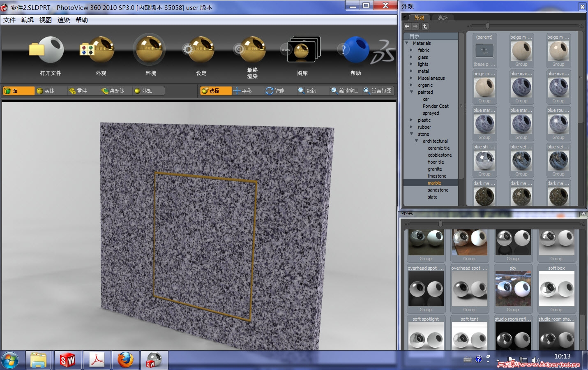588x370 pixels.
Task: Select the cobblestone category in the tree
Action: click(x=440, y=155)
